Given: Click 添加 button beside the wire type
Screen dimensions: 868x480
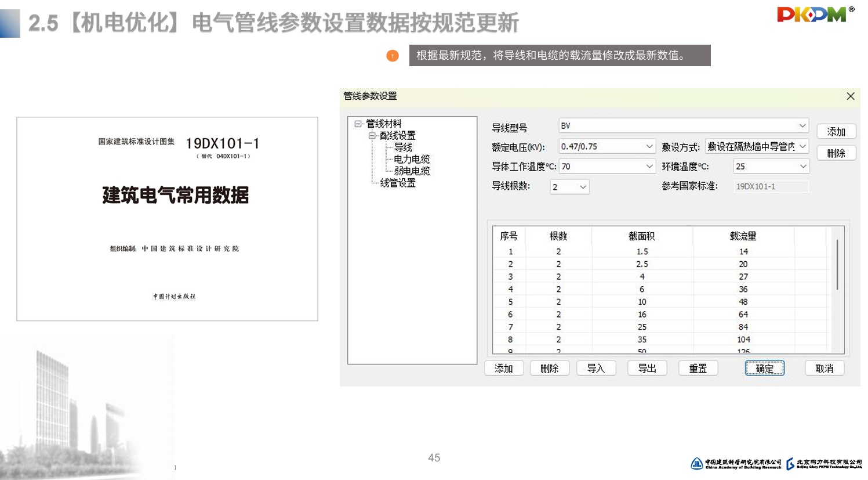Looking at the screenshot, I should coord(836,132).
